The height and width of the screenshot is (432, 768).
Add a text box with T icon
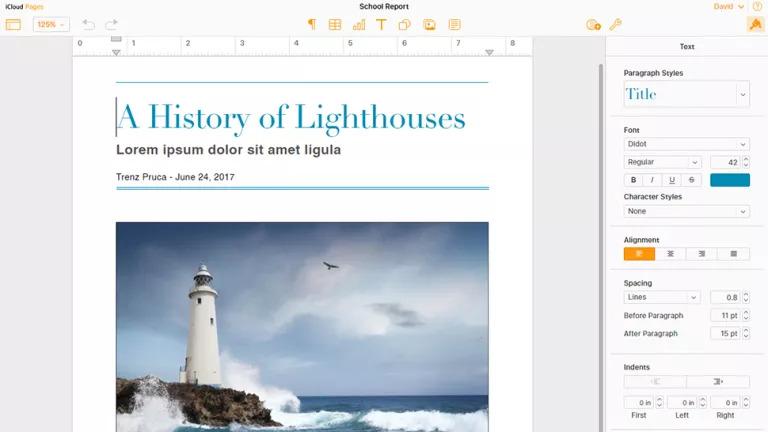coord(381,24)
